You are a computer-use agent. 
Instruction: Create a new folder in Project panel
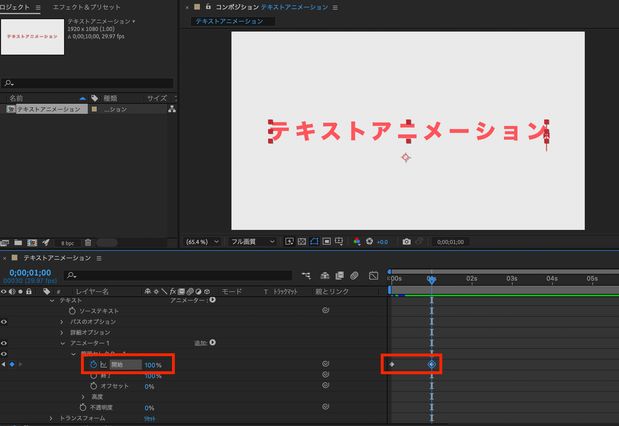[x=18, y=242]
